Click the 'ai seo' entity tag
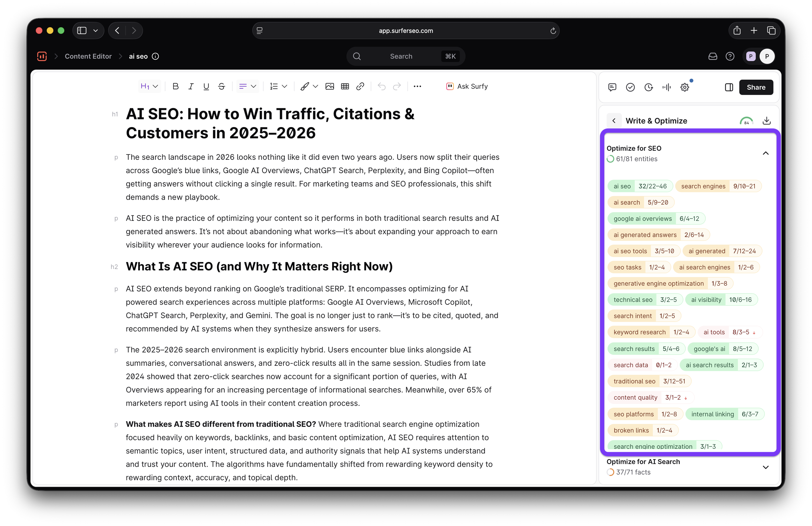 (622, 186)
